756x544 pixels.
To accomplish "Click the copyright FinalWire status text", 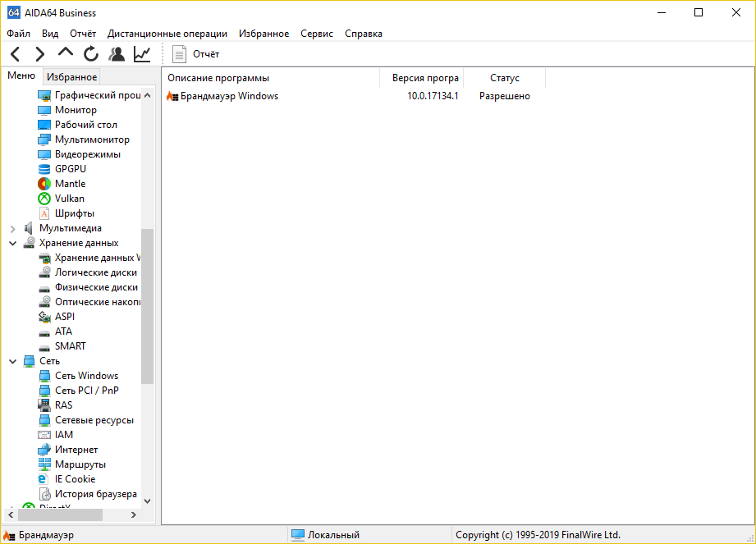I will (x=538, y=535).
